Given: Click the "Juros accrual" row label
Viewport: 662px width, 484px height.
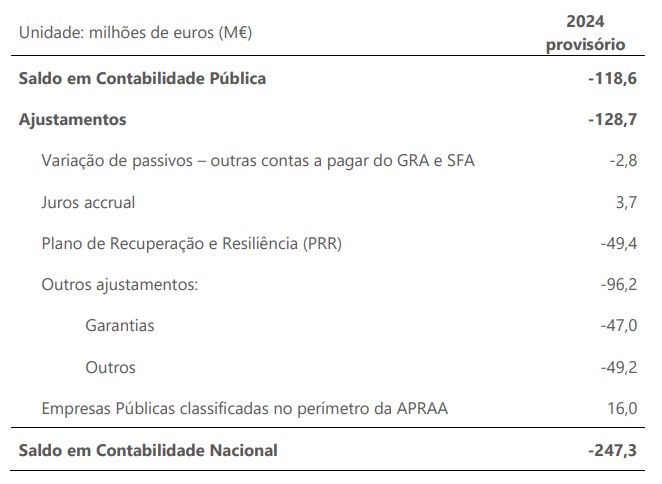Looking at the screenshot, I should tap(88, 202).
